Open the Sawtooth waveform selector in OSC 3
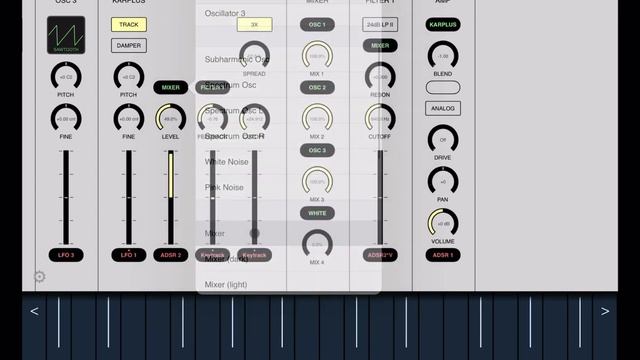This screenshot has width=640, height=360. tap(66, 35)
